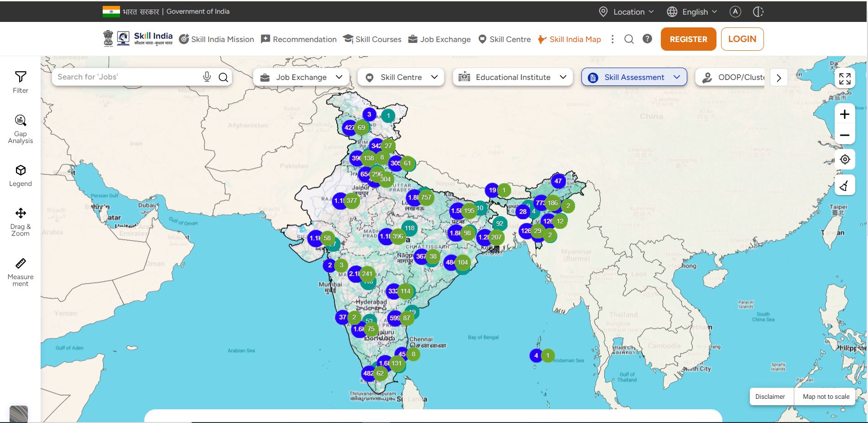Click the microphone voice search icon
Image resolution: width=868 pixels, height=423 pixels.
207,77
